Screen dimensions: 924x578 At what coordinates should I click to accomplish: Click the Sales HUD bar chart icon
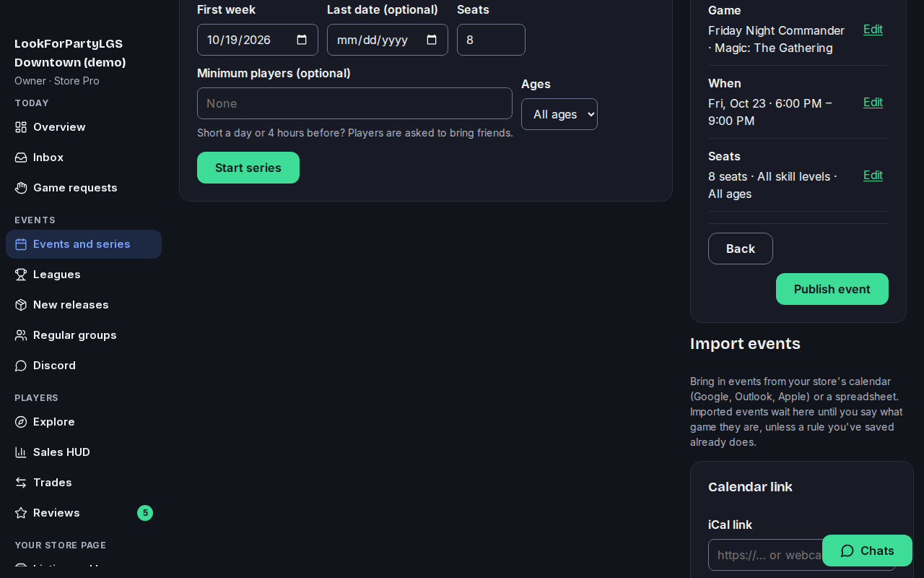tap(21, 452)
